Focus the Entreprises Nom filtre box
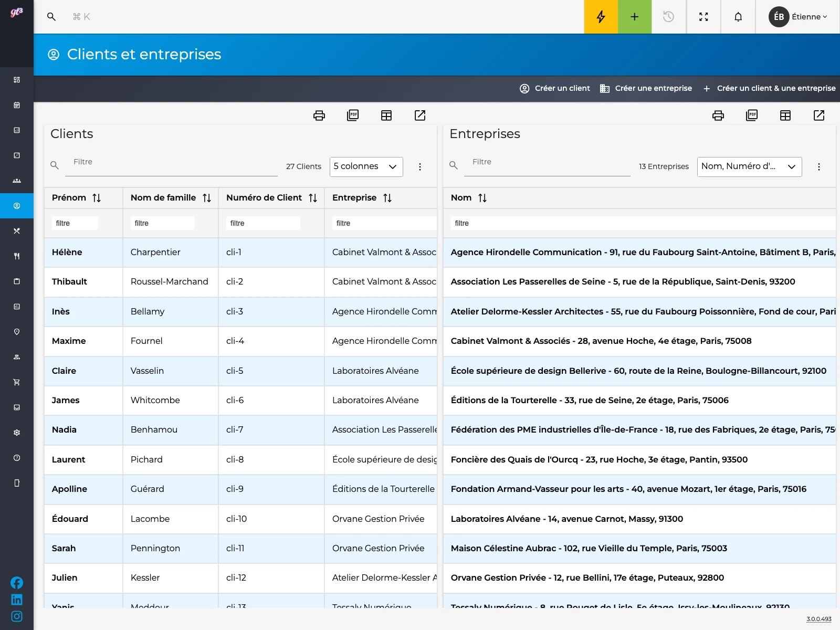Viewport: 840px width, 630px height. (x=643, y=223)
